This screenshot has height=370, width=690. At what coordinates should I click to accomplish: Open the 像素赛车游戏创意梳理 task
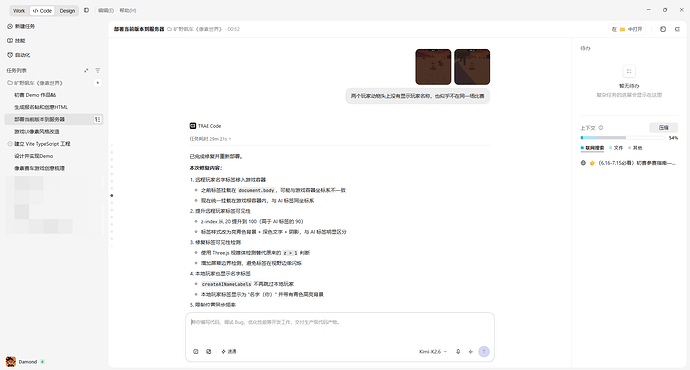pyautogui.click(x=39, y=169)
